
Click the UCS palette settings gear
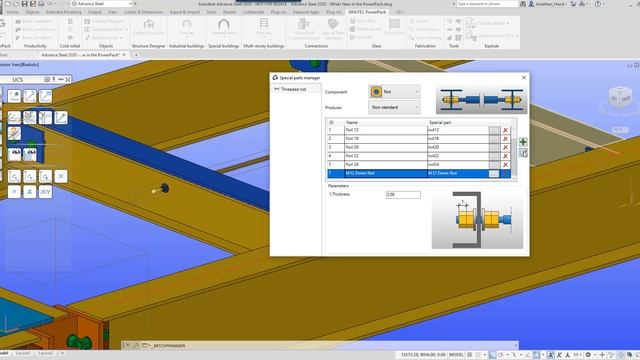click(x=47, y=79)
